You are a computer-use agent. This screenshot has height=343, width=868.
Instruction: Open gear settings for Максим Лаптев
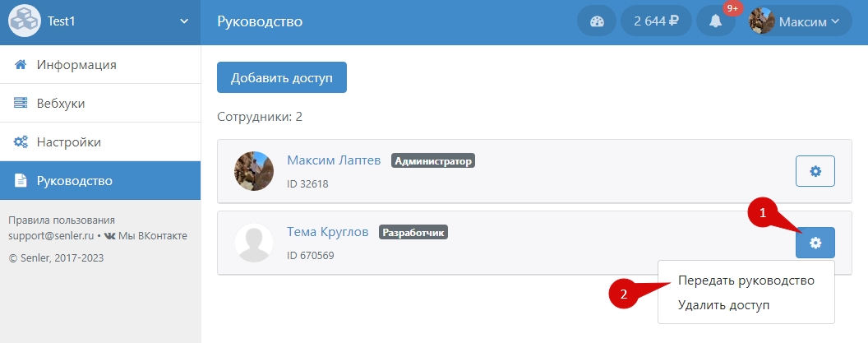tap(815, 171)
